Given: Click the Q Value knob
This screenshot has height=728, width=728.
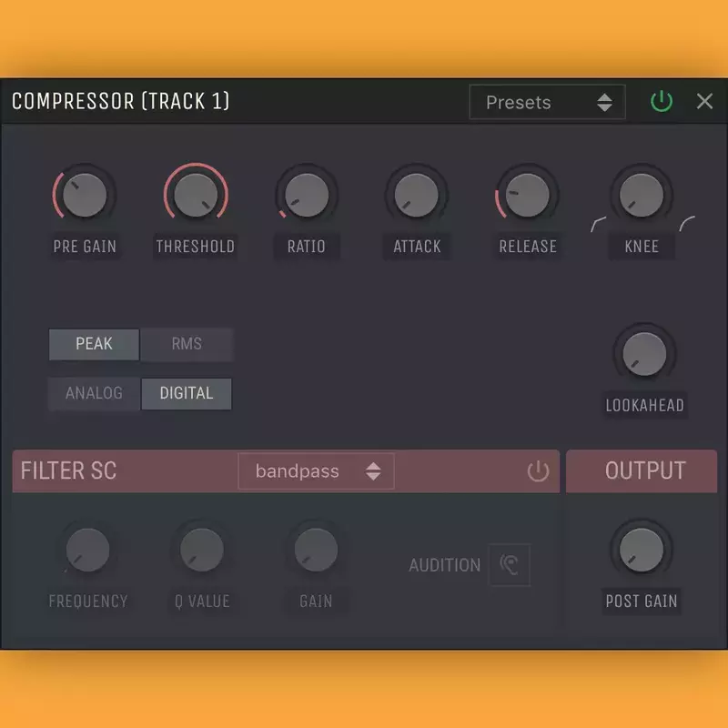Looking at the screenshot, I should [202, 550].
